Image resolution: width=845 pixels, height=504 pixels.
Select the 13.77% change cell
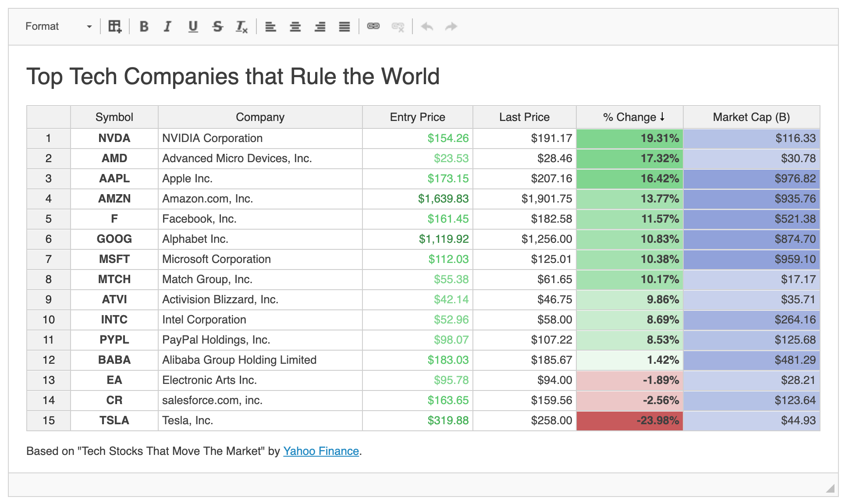tap(630, 199)
